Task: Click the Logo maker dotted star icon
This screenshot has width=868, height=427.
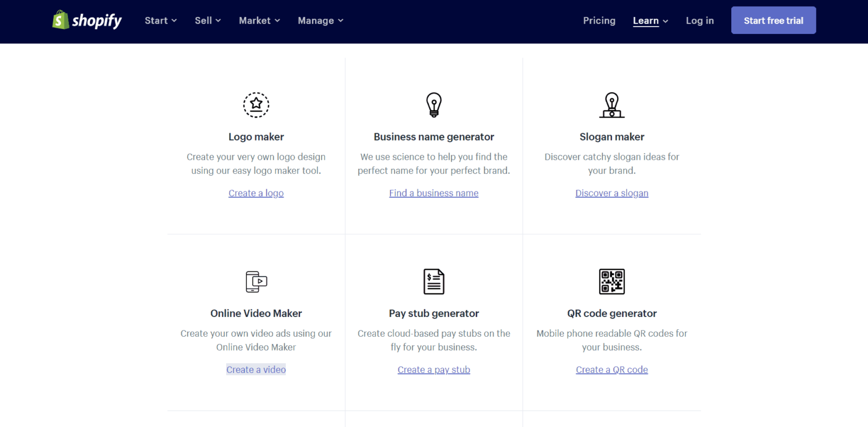Action: click(256, 105)
